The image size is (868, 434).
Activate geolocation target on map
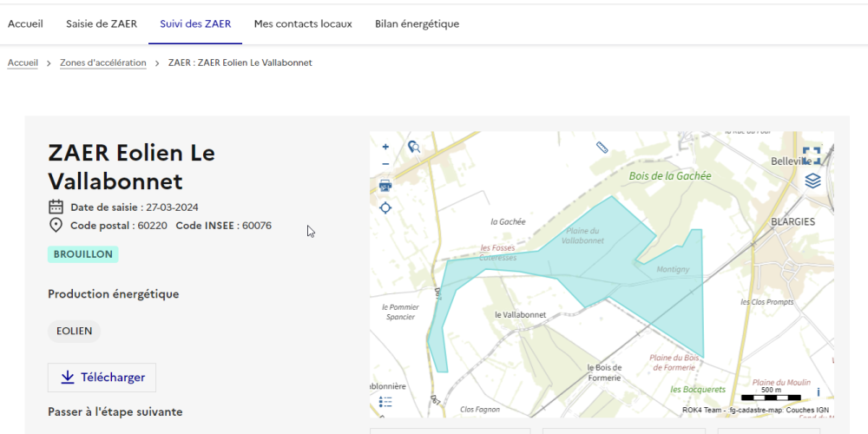(x=385, y=207)
